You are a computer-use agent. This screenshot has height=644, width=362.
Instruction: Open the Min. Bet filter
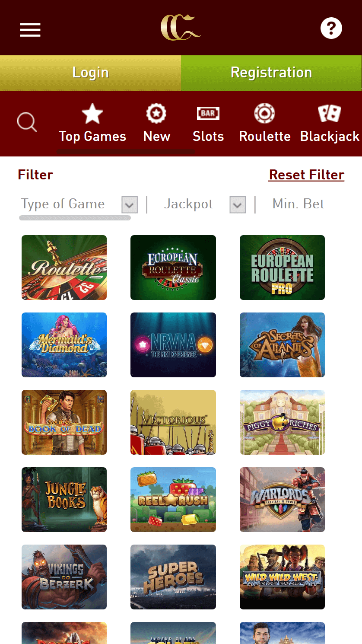[x=298, y=204]
